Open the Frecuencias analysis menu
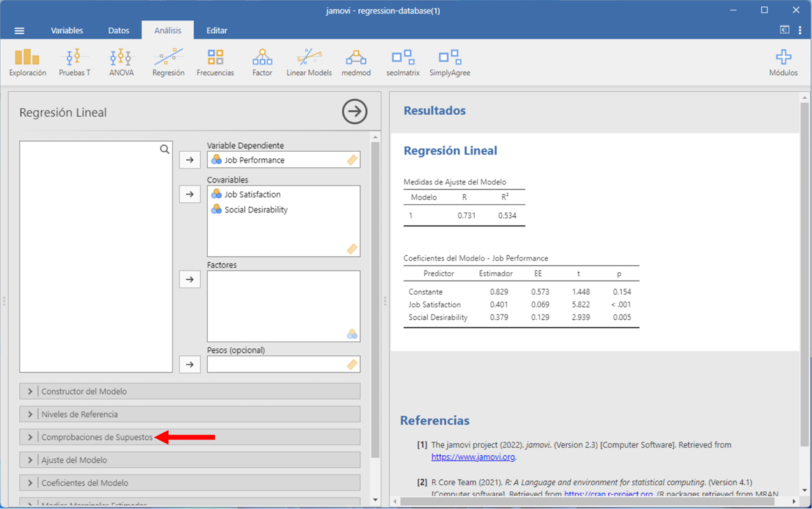 click(x=215, y=63)
